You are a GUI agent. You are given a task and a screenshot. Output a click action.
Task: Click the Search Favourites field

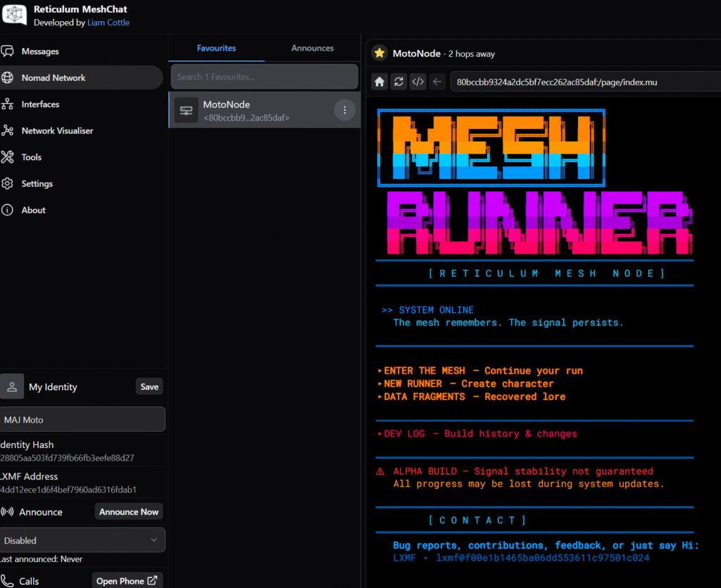pos(264,77)
